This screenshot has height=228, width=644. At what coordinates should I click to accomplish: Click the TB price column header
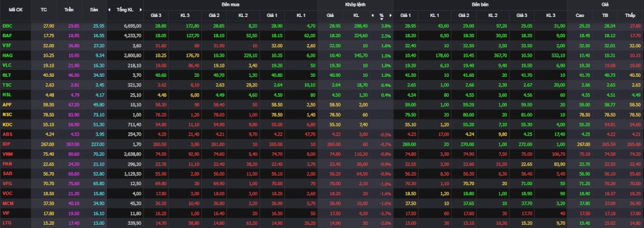pyautogui.click(x=606, y=15)
